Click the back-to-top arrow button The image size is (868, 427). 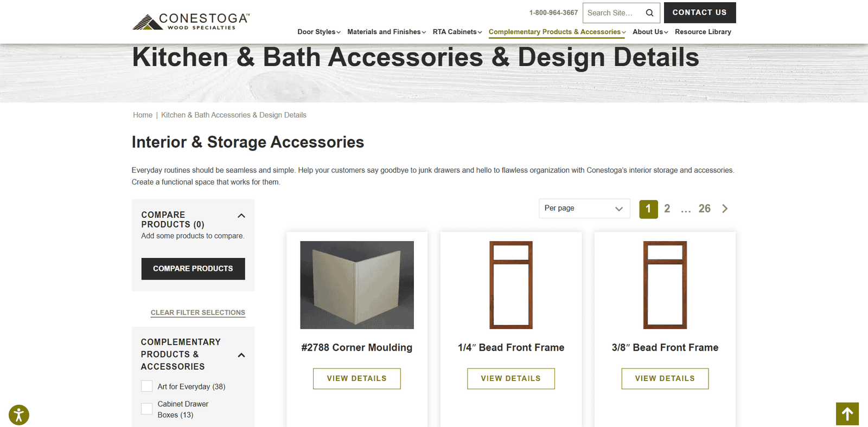point(847,414)
